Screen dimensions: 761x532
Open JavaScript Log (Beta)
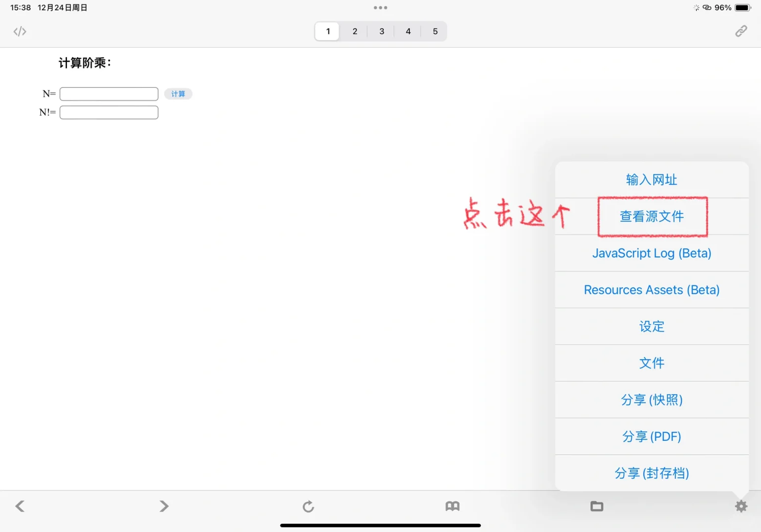(652, 253)
